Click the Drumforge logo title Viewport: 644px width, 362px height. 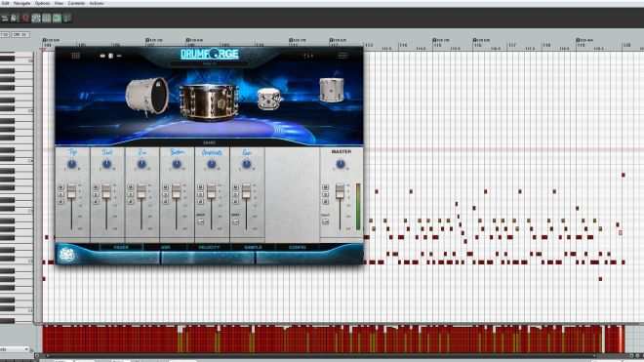point(210,54)
